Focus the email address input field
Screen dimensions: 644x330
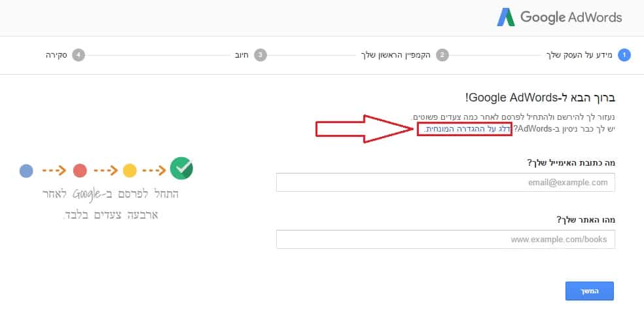(446, 183)
